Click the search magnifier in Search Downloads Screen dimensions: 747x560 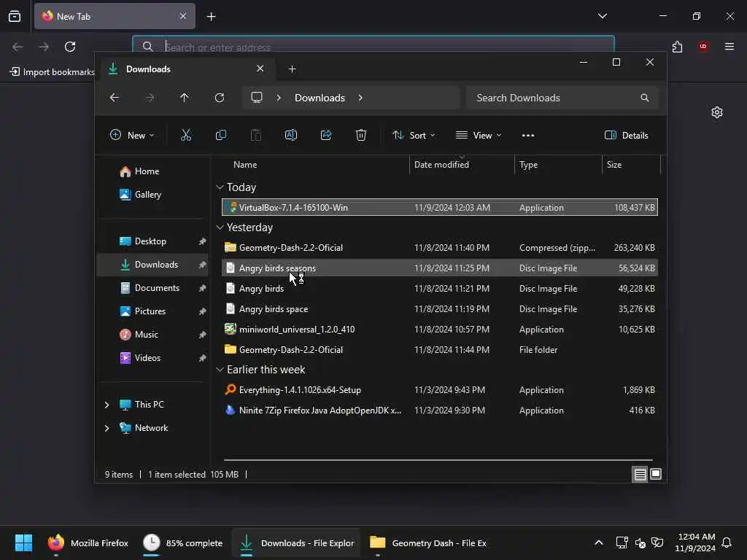click(645, 98)
